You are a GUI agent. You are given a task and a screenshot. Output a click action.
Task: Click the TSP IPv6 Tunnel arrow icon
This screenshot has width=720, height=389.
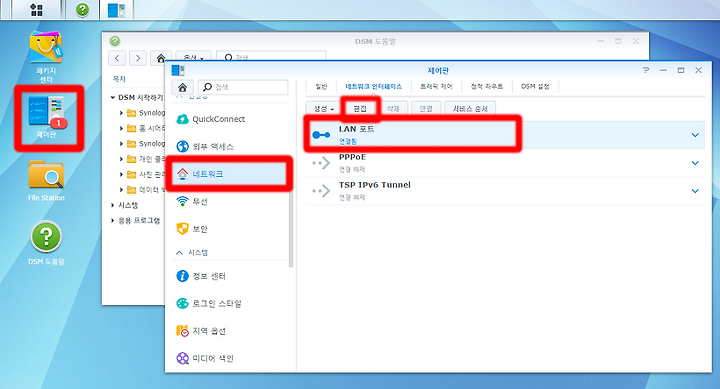pyautogui.click(x=321, y=191)
